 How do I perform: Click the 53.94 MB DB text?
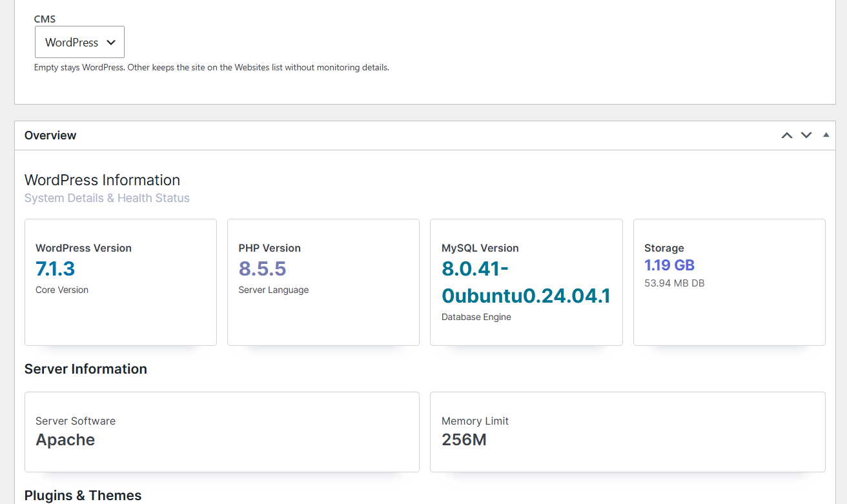[674, 283]
